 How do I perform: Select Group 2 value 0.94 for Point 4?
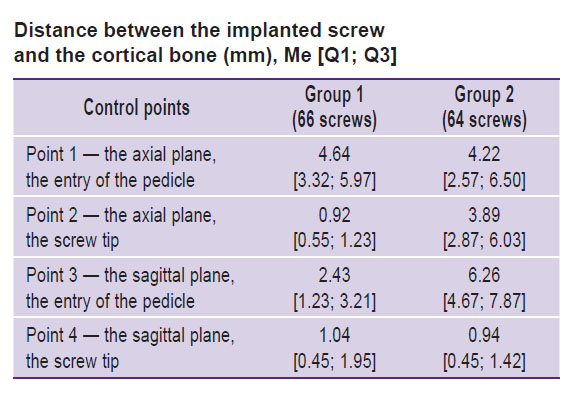(x=484, y=335)
